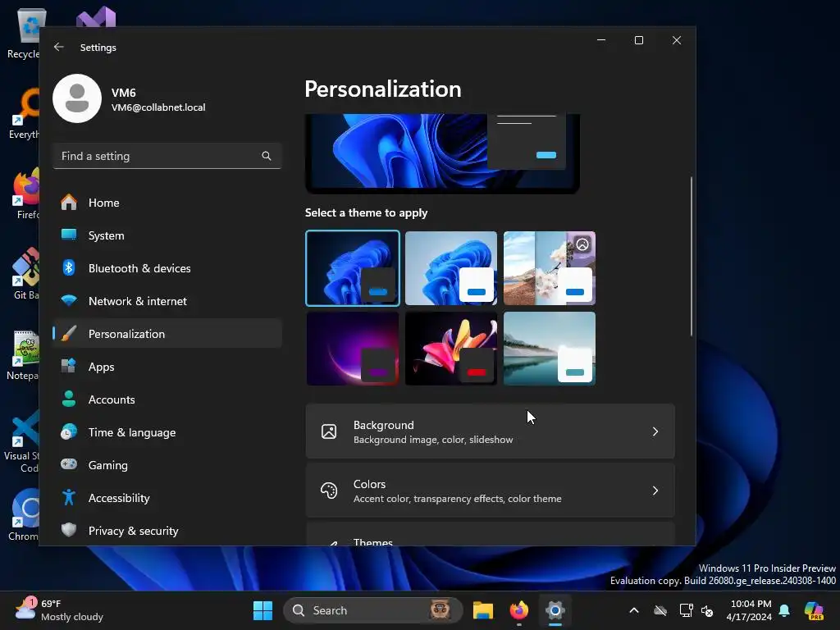
Task: Open the notification bell
Action: pyautogui.click(x=784, y=610)
